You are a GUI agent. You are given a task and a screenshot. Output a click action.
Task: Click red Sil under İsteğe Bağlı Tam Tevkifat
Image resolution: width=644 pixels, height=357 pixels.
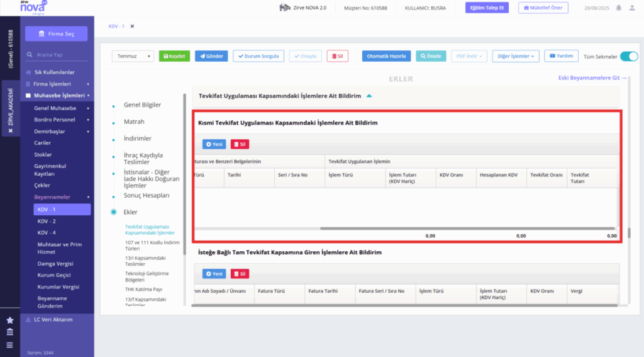pos(240,273)
